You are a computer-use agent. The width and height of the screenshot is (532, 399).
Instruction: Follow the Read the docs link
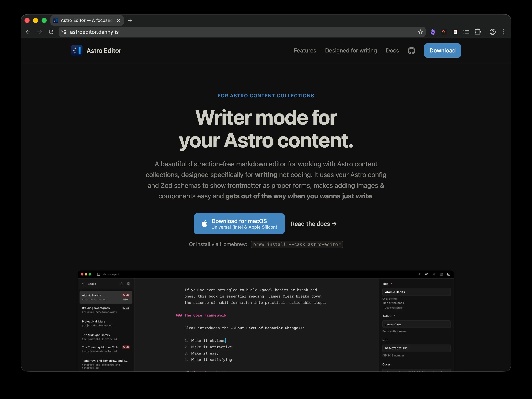click(314, 224)
